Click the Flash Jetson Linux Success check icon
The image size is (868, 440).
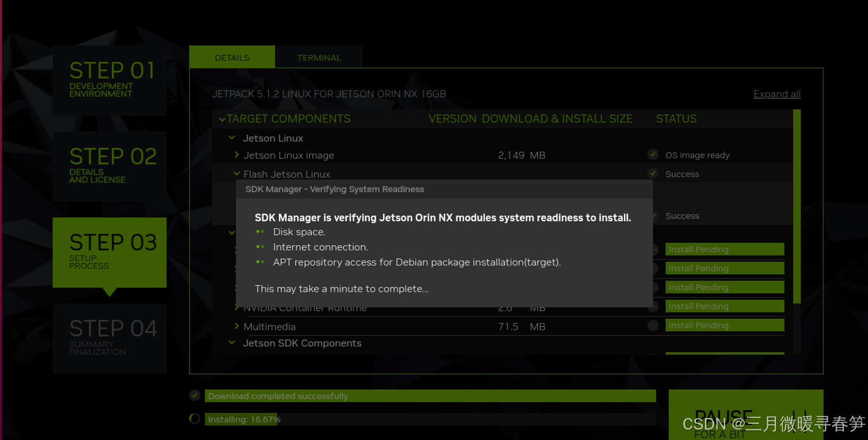(x=653, y=173)
